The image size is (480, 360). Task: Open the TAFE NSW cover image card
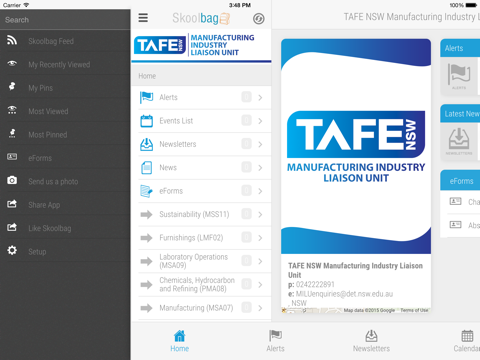tap(356, 147)
